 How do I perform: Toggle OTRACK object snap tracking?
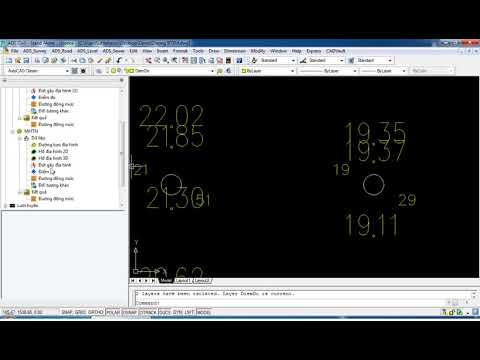click(148, 312)
